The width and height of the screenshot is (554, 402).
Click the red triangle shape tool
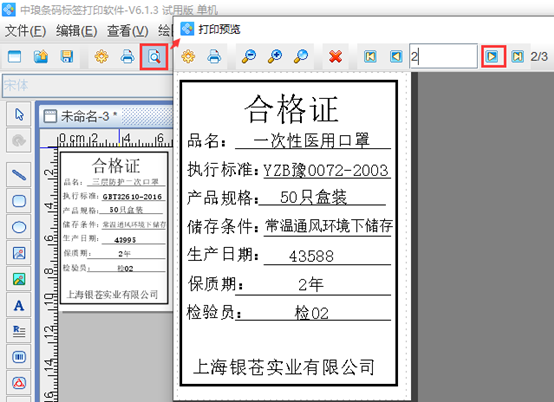point(19,383)
